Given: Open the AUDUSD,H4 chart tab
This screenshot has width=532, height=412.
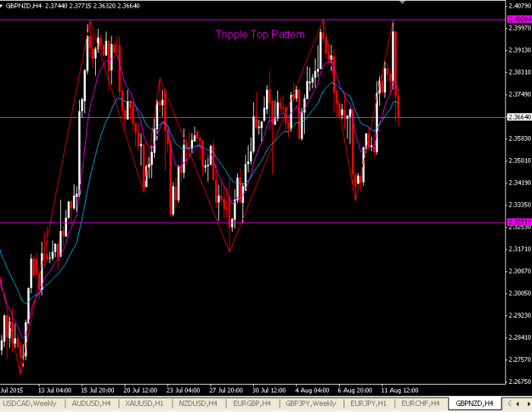Looking at the screenshot, I should pyautogui.click(x=91, y=404).
